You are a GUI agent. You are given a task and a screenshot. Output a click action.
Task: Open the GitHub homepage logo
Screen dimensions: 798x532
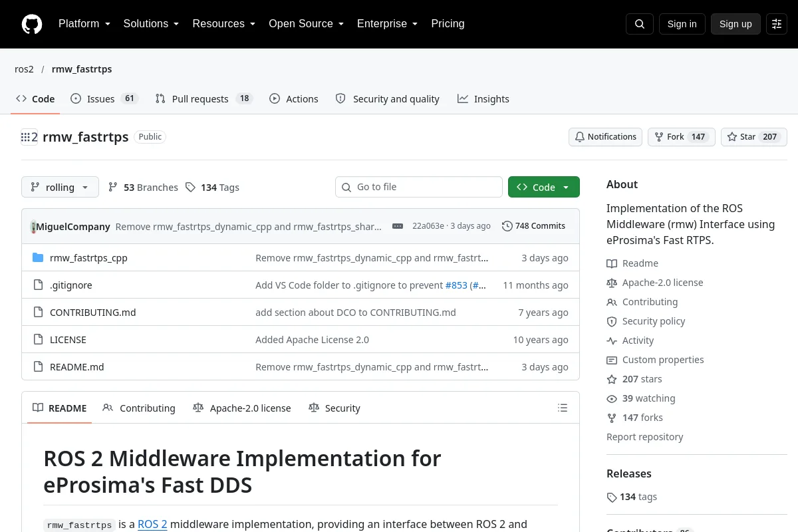(x=32, y=24)
